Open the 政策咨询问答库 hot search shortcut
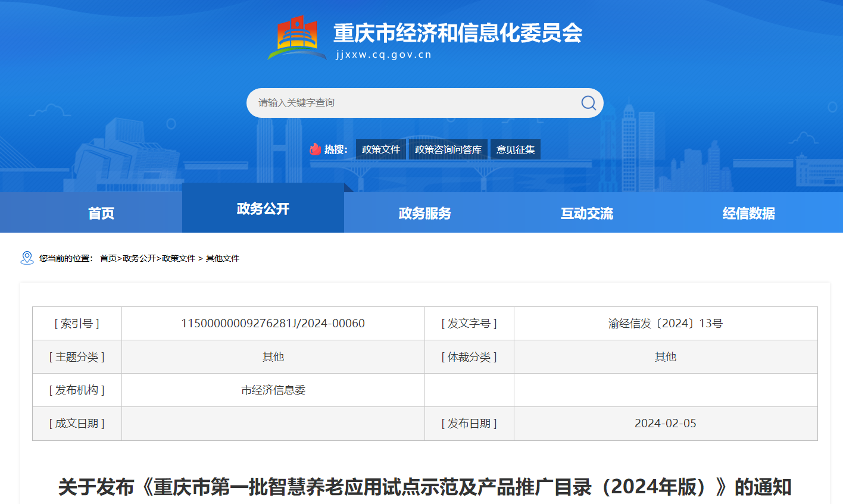843x504 pixels. pyautogui.click(x=448, y=149)
